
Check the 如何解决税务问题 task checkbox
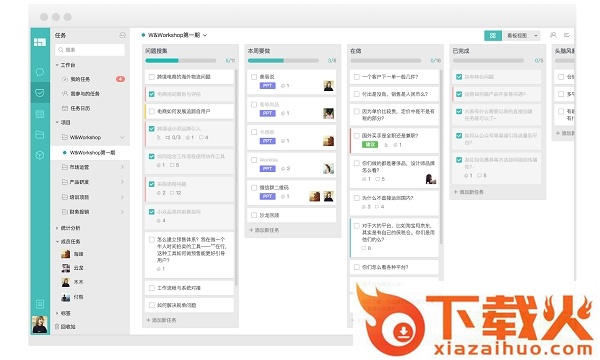click(x=152, y=305)
